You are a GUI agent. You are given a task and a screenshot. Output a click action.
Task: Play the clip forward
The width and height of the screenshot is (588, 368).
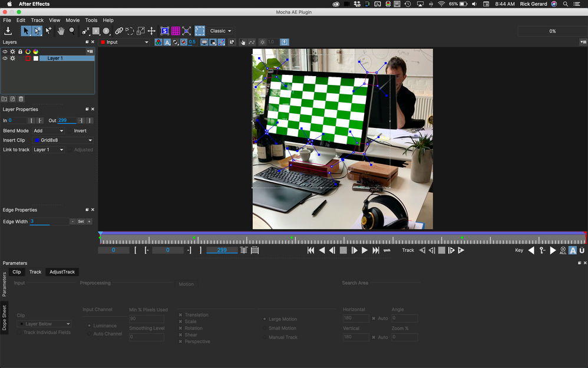click(x=365, y=251)
